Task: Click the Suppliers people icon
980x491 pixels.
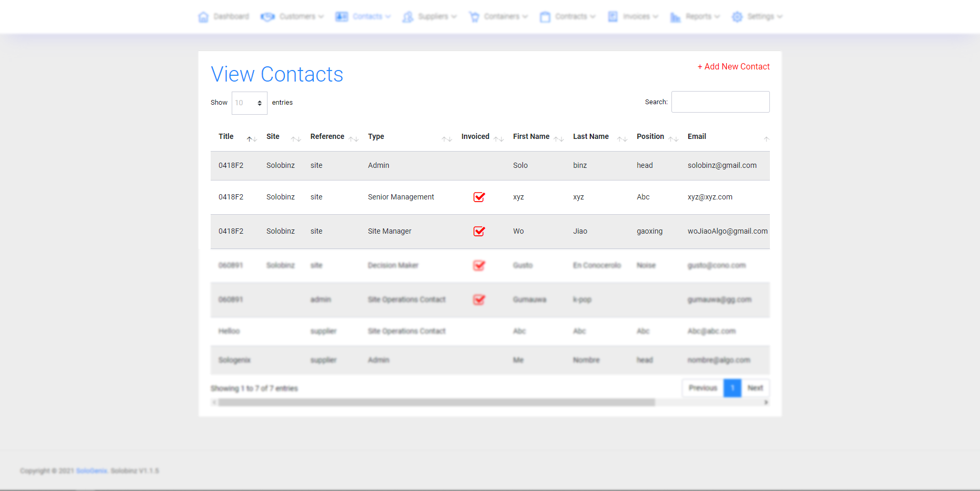Action: [x=408, y=17]
